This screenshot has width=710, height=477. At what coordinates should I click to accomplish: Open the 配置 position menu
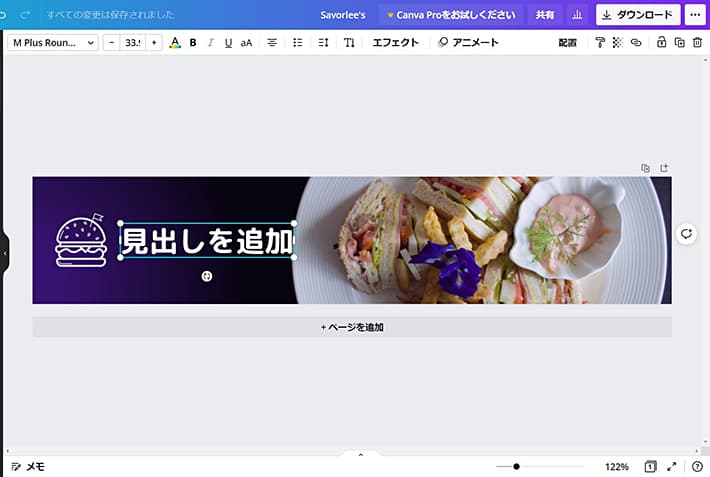(x=567, y=43)
